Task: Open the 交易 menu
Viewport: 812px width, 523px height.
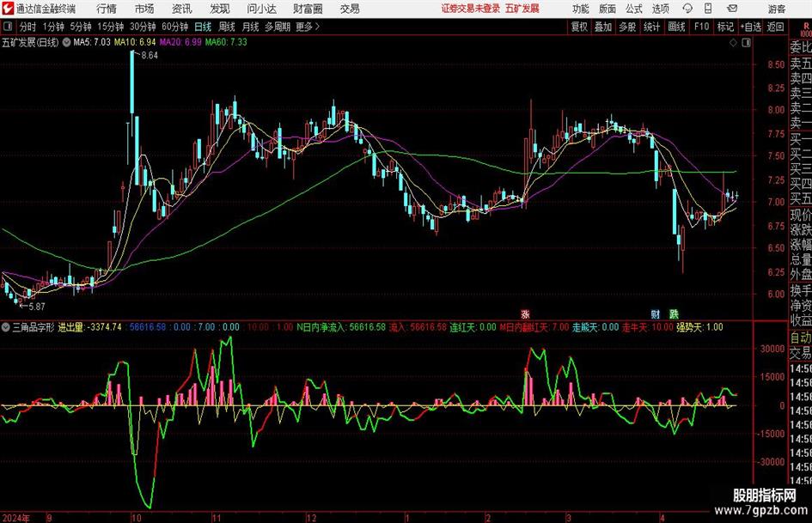Action: (x=350, y=9)
